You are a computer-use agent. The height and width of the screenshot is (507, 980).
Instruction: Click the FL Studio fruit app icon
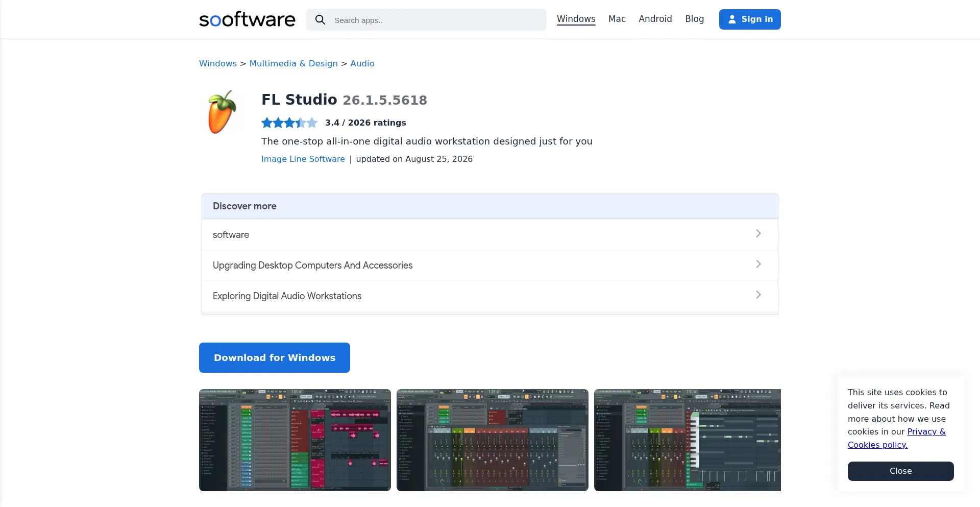[222, 112]
